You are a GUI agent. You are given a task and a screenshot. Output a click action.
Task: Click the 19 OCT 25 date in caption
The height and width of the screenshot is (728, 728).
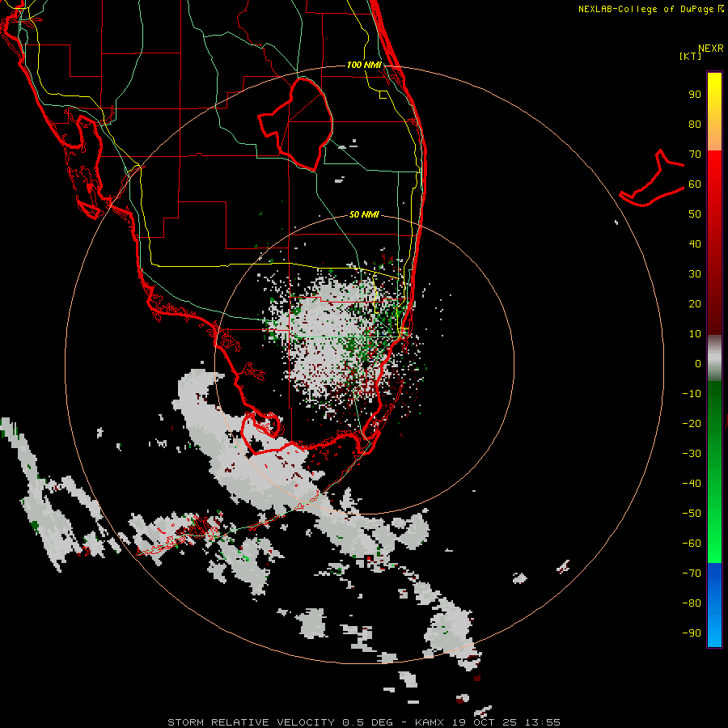pos(485,722)
